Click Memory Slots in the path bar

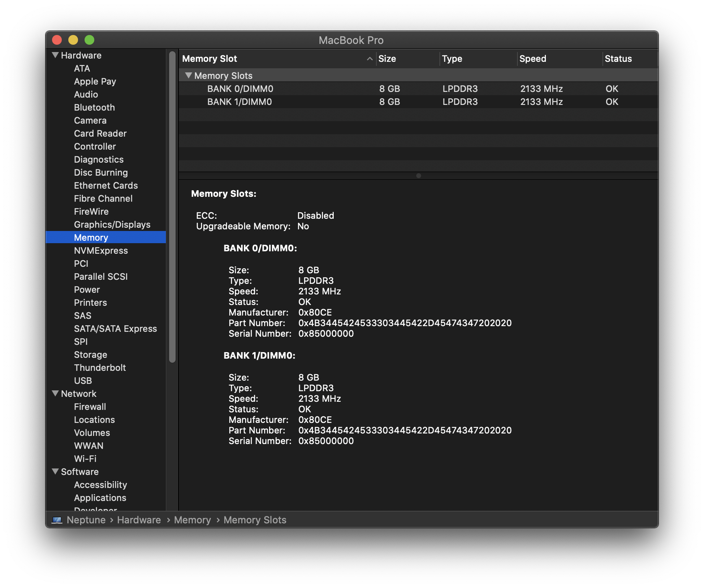[x=255, y=520]
